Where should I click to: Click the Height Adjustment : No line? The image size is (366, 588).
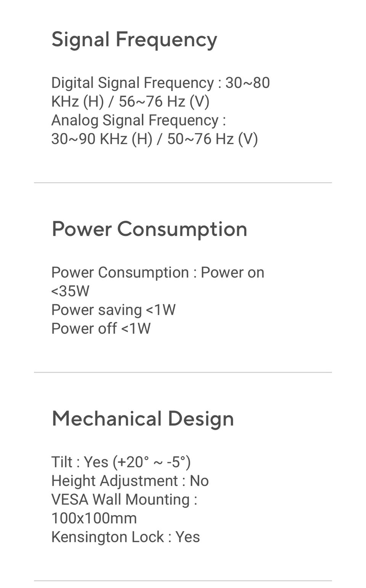130,480
